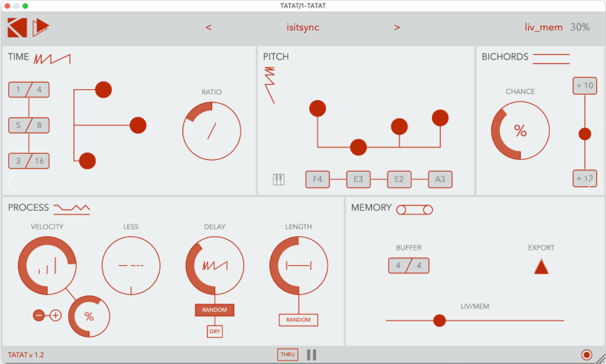Screen dimensions: 606x364
Task: Toggle the THRU button
Action: pos(287,355)
